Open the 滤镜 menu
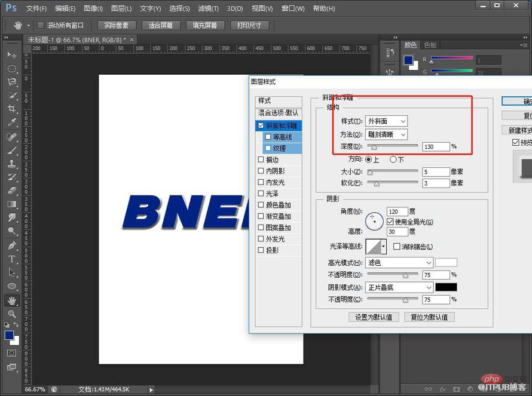 click(x=209, y=8)
